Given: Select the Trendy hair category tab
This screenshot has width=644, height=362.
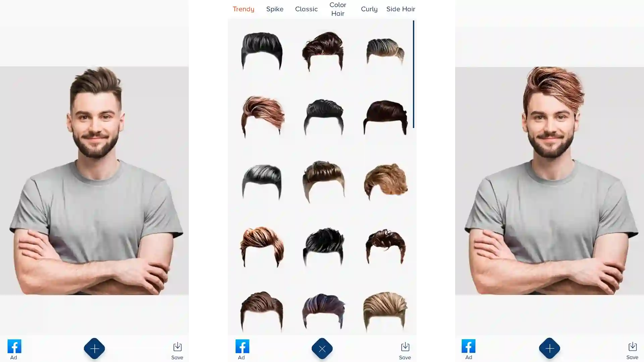Looking at the screenshot, I should [244, 9].
